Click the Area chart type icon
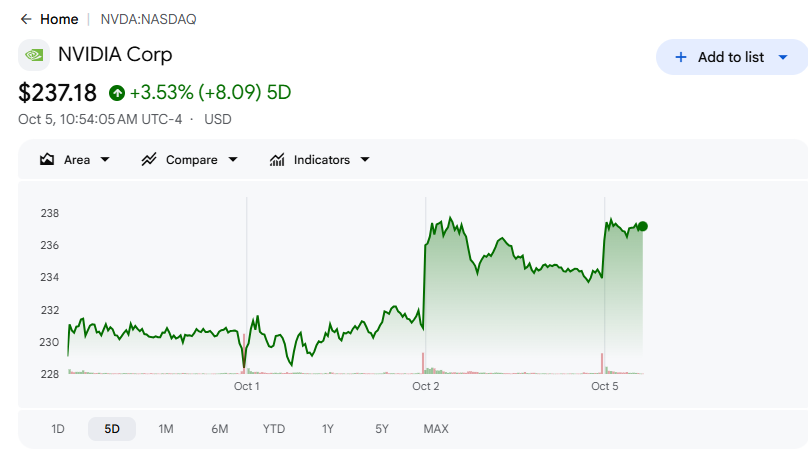 [x=47, y=160]
